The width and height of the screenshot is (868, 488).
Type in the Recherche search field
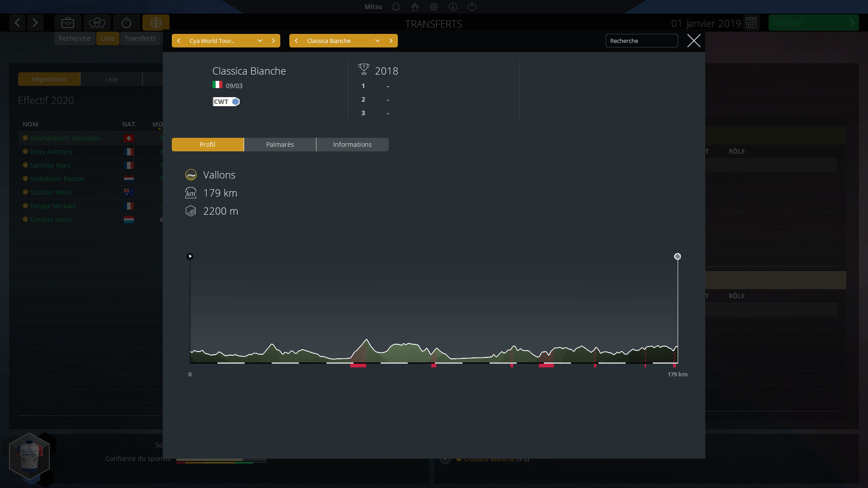tap(642, 41)
